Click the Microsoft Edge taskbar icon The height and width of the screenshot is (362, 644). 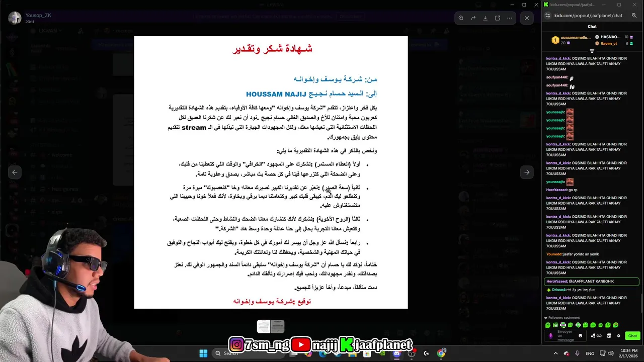(323, 353)
